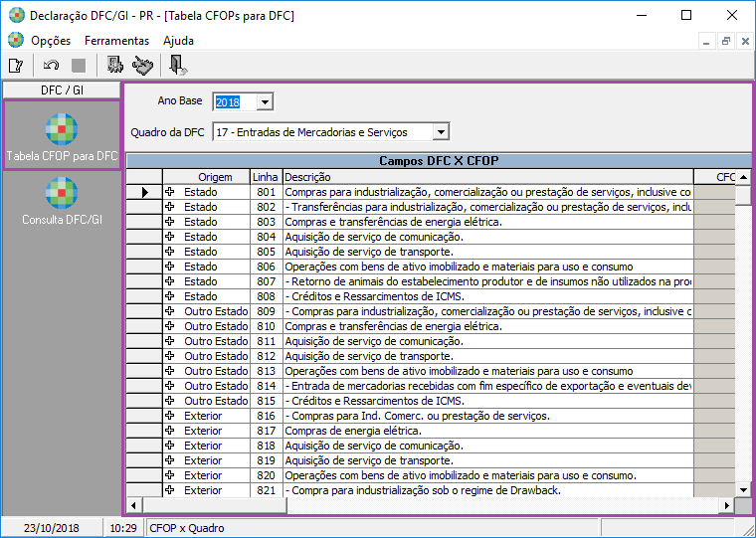Click the Ano Base field showing 2018
756x538 pixels.
(x=235, y=102)
